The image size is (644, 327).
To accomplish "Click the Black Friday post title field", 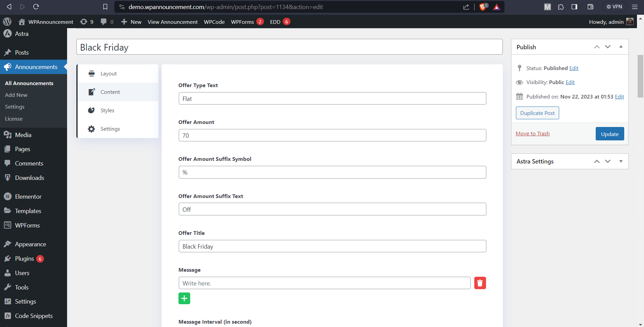I will click(x=289, y=47).
